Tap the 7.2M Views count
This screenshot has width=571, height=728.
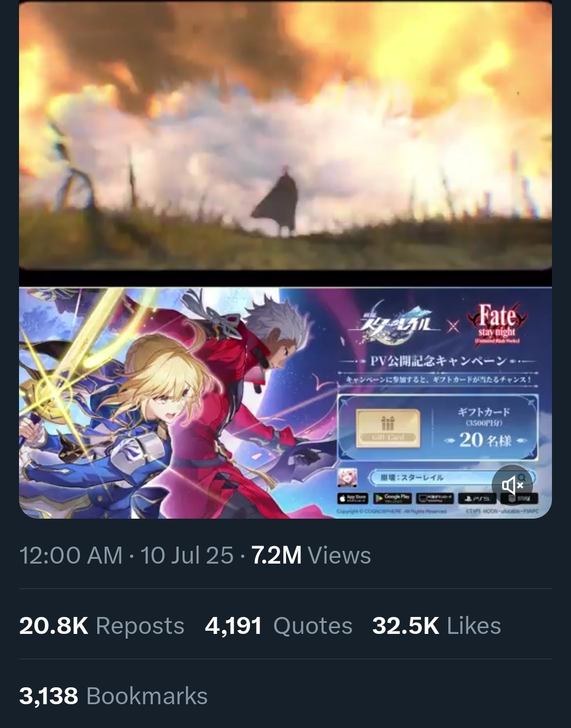tap(311, 556)
